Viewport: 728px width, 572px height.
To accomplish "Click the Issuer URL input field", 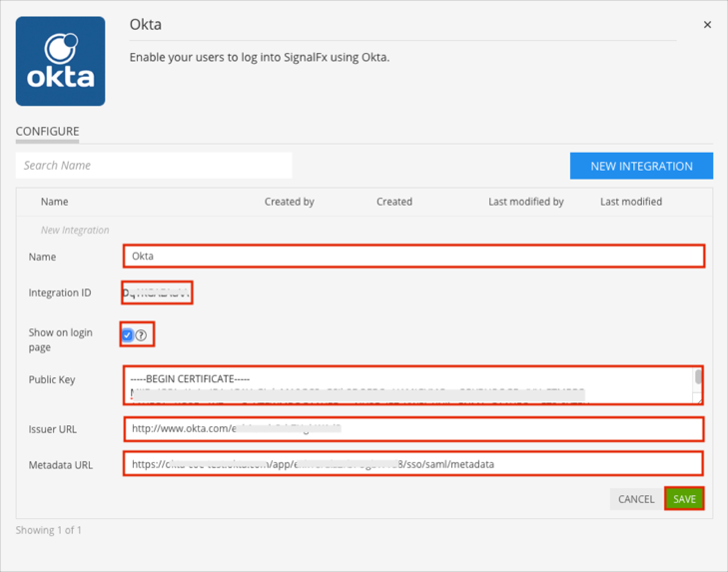I will pos(413,429).
